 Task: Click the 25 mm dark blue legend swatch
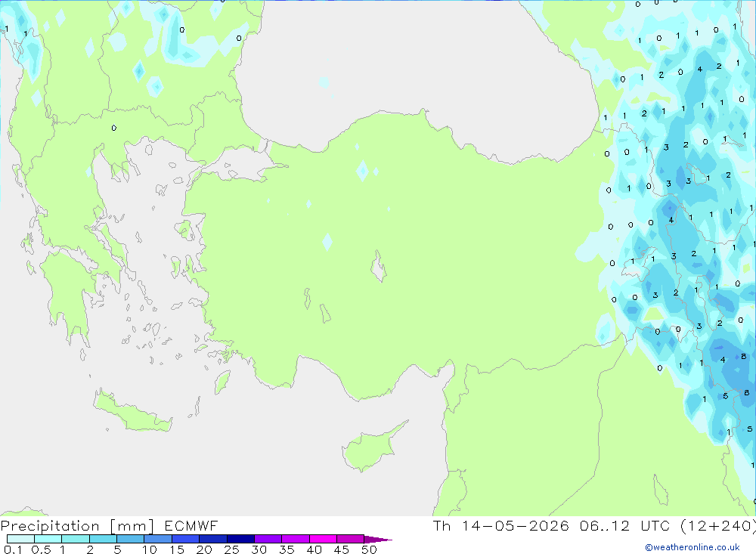240,539
